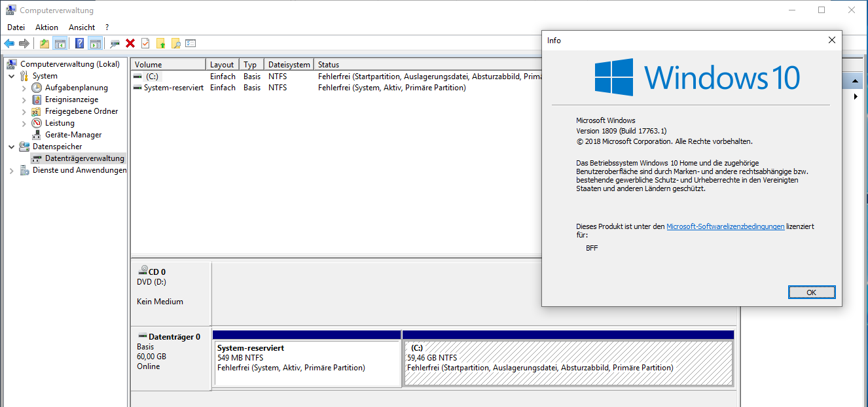Click the view settings checklist toolbar icon
Screen dimensions: 868x407
coord(190,43)
